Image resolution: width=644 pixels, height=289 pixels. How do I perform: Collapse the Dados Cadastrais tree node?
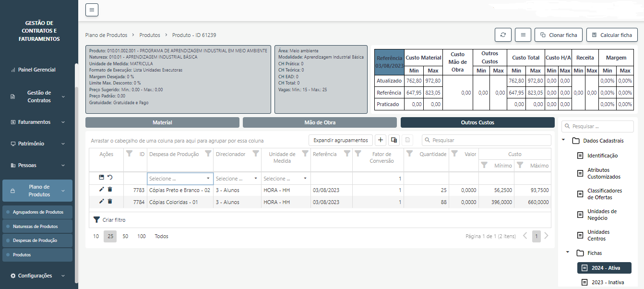click(x=564, y=141)
